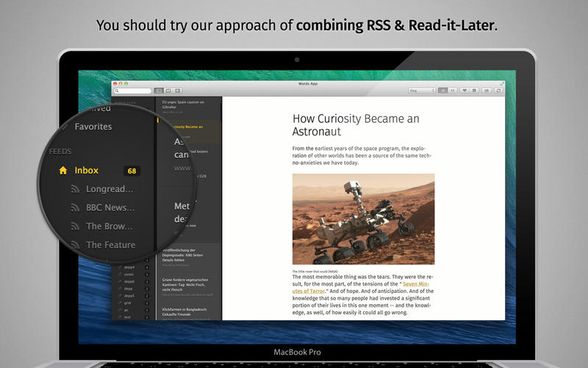The width and height of the screenshot is (588, 368).
Task: Click the unread count badge 68
Action: [x=132, y=171]
